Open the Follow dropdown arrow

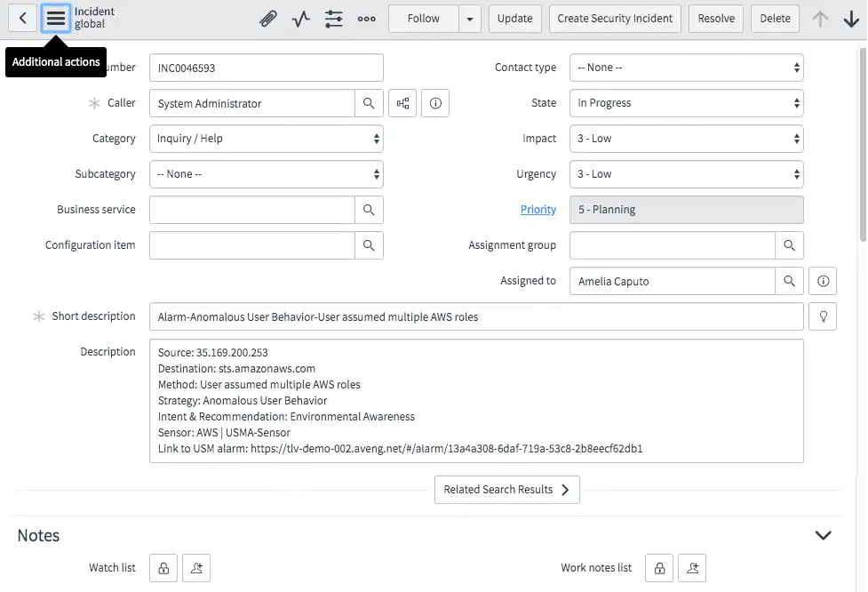470,19
